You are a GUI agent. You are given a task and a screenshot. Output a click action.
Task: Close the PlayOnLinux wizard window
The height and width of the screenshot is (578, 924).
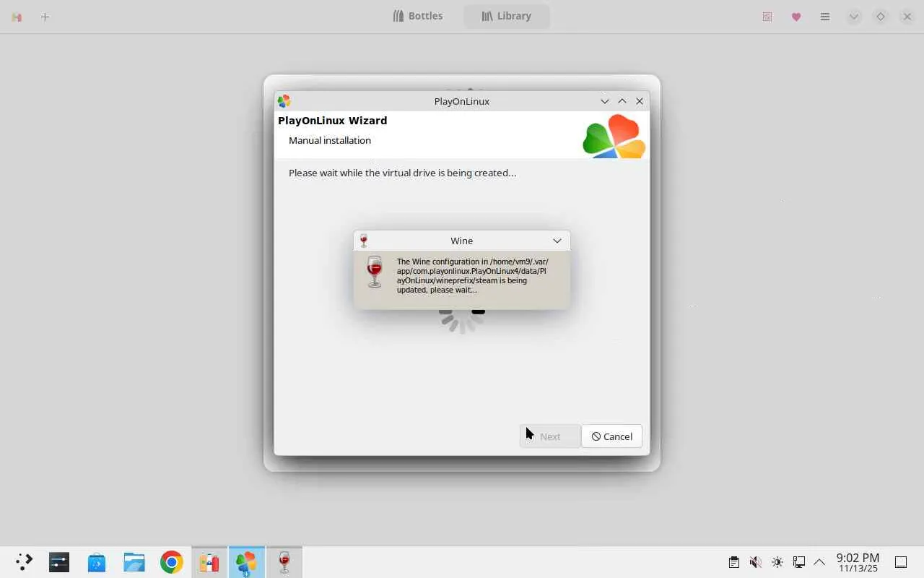(640, 101)
